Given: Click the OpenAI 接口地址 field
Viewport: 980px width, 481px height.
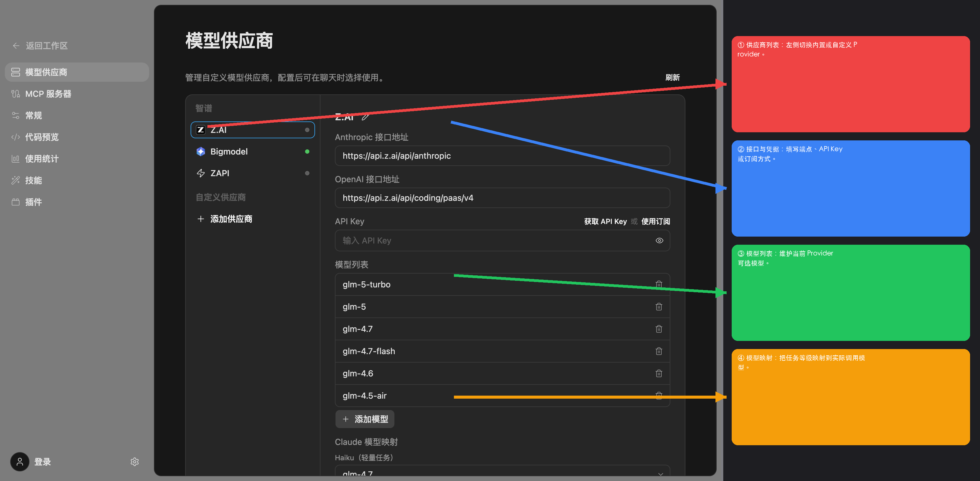Looking at the screenshot, I should (x=502, y=198).
